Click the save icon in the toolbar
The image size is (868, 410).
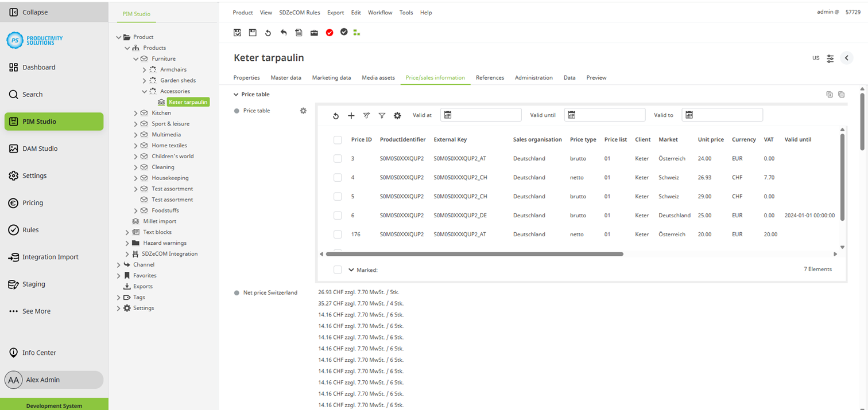click(x=253, y=33)
